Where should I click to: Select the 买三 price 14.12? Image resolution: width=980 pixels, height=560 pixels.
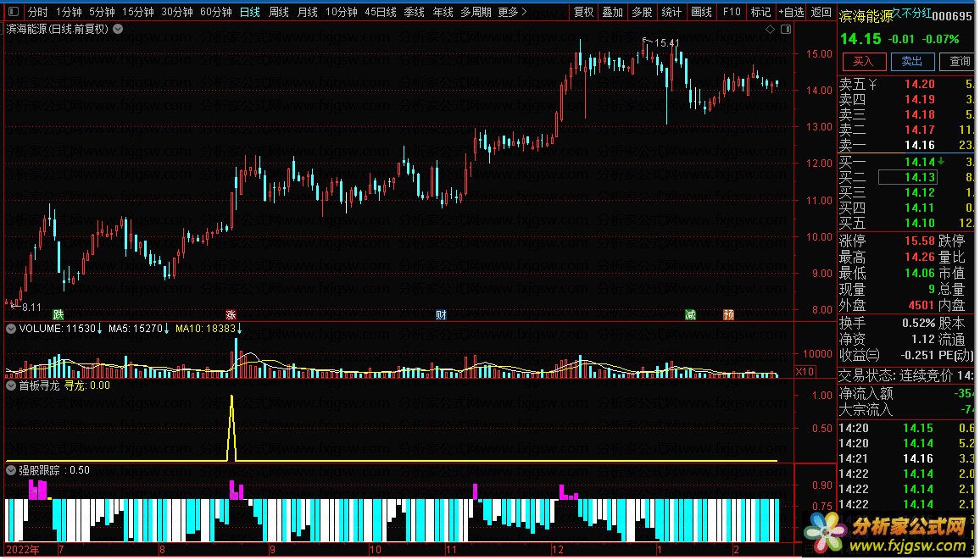(x=919, y=192)
